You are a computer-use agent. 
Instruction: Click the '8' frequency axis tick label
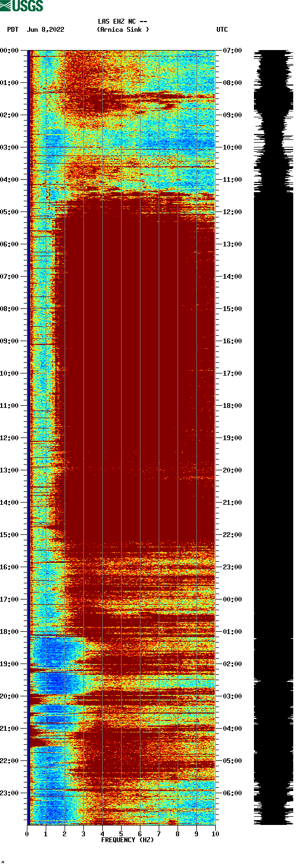click(x=178, y=834)
